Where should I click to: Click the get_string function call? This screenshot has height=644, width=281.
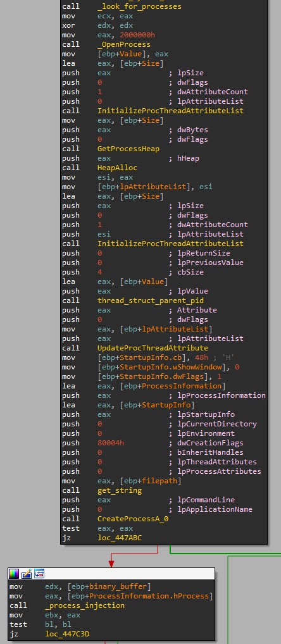(120, 490)
